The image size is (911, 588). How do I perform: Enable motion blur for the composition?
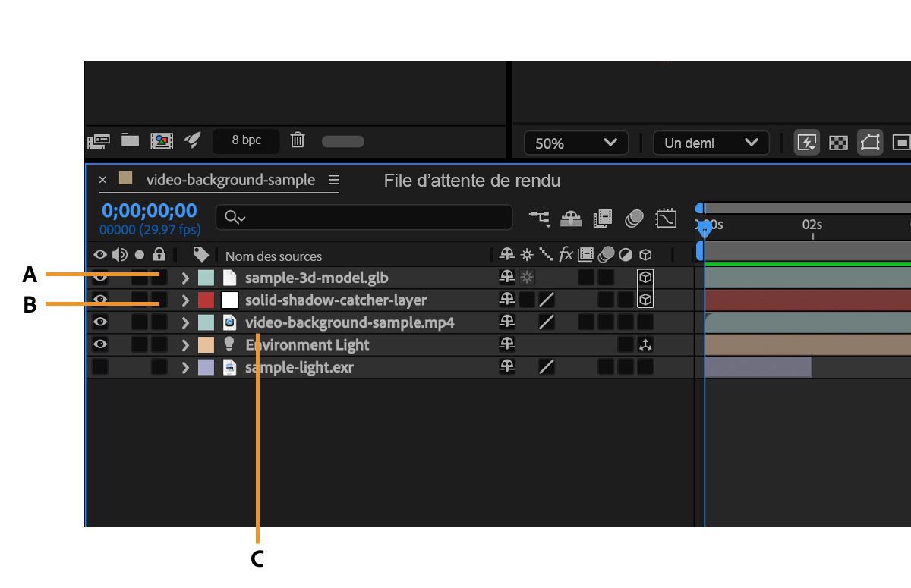[x=635, y=218]
